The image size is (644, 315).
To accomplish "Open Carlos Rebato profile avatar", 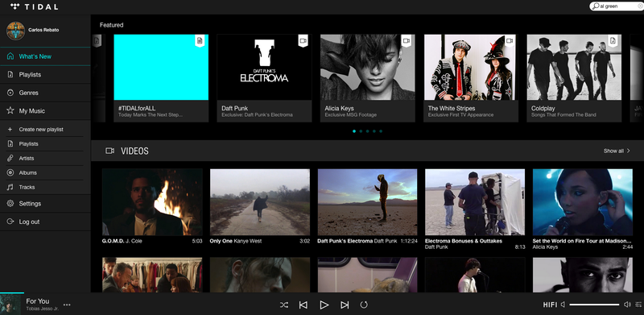I will click(15, 31).
